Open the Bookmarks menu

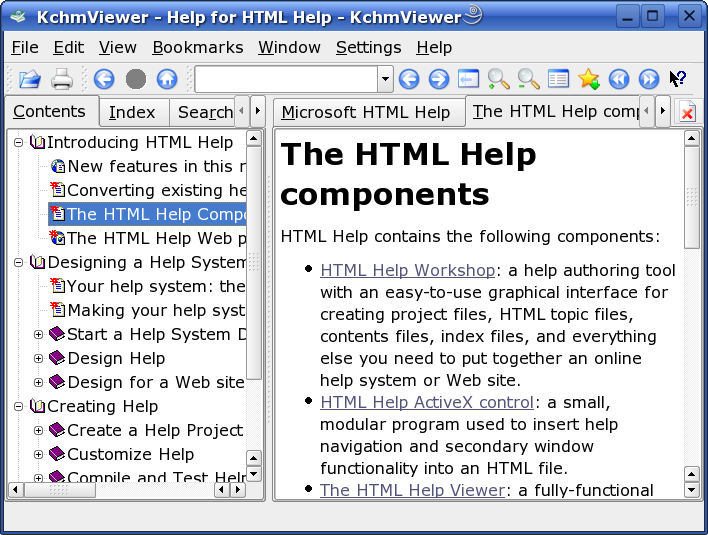(x=198, y=47)
